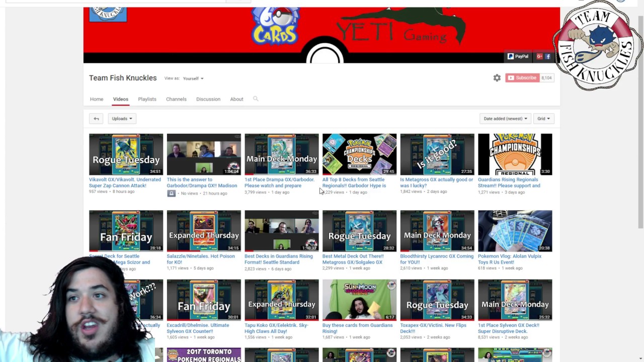644x362 pixels.
Task: Click the Team Fish Knuckles channel name
Action: pos(123,78)
